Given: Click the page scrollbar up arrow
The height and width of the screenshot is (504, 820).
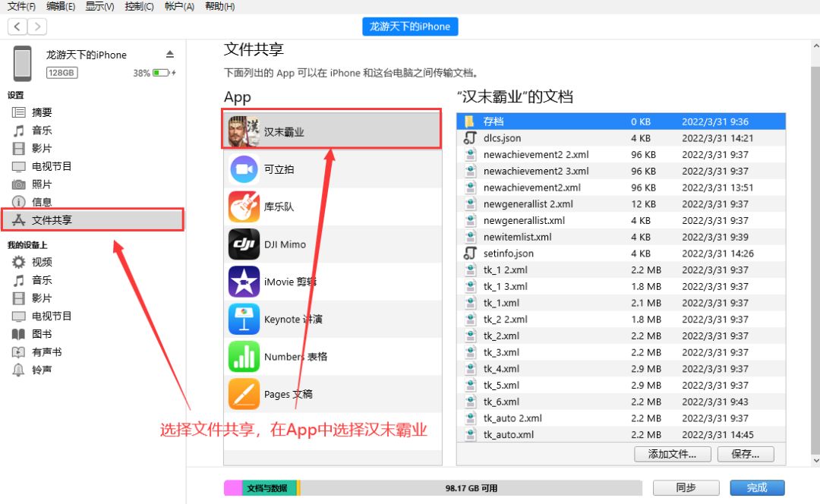Looking at the screenshot, I should tap(815, 46).
